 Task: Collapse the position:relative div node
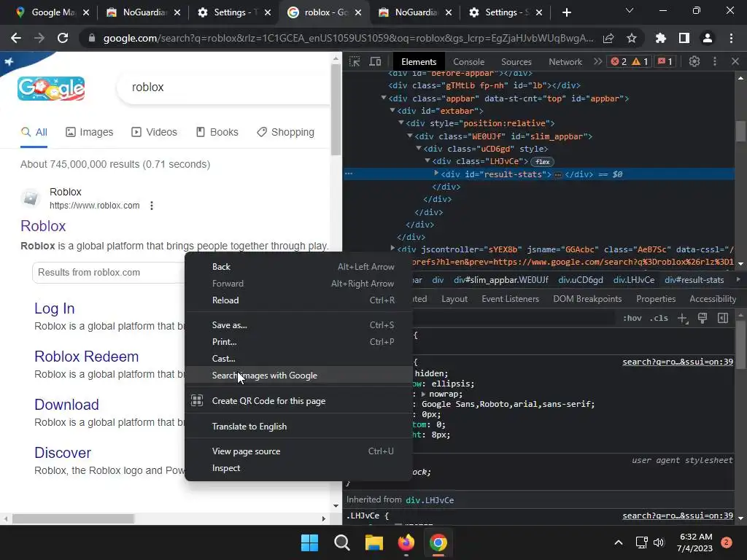[401, 122]
